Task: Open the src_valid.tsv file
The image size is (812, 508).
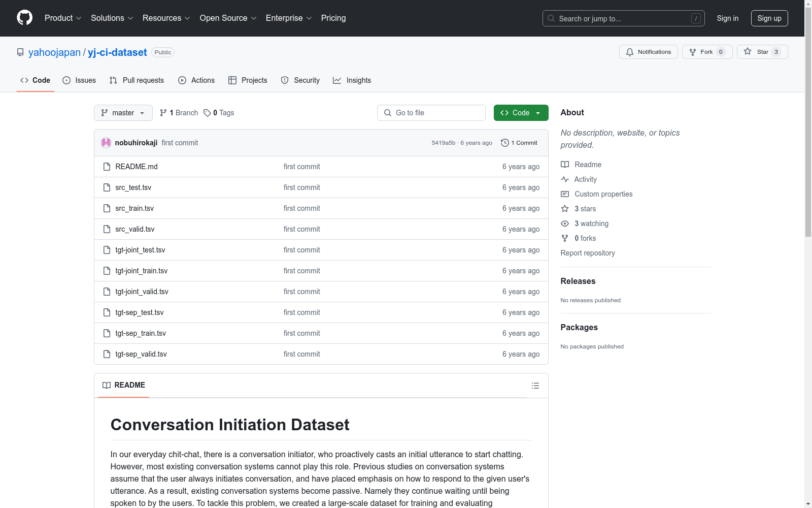Action: tap(135, 229)
